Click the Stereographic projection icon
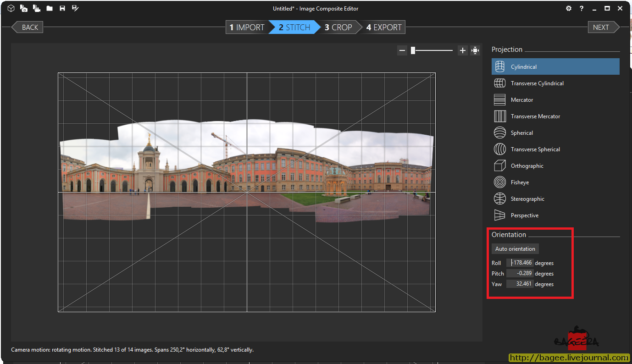This screenshot has width=632, height=364. (500, 199)
